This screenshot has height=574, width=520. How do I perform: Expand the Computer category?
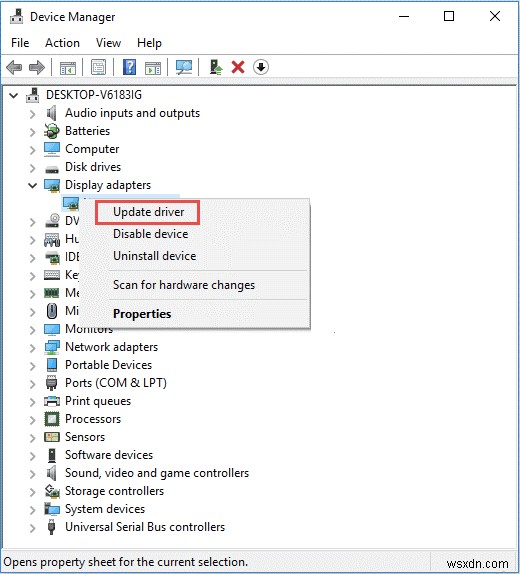tap(33, 150)
